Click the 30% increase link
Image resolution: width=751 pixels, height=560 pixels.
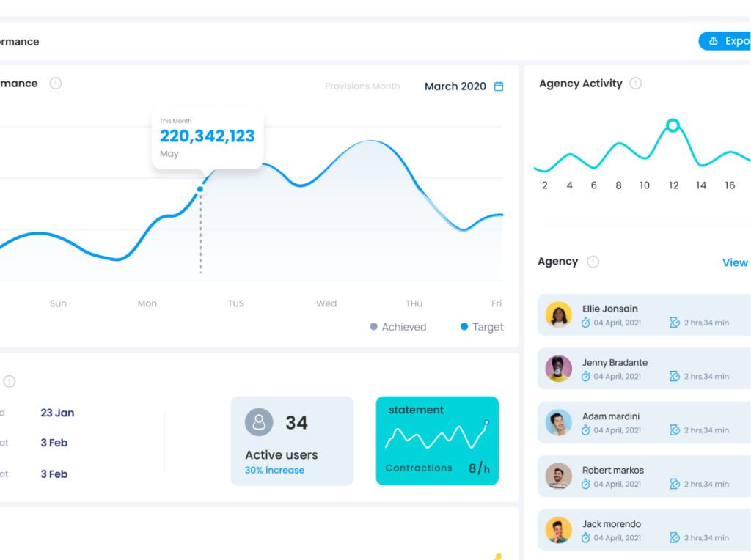click(x=274, y=471)
